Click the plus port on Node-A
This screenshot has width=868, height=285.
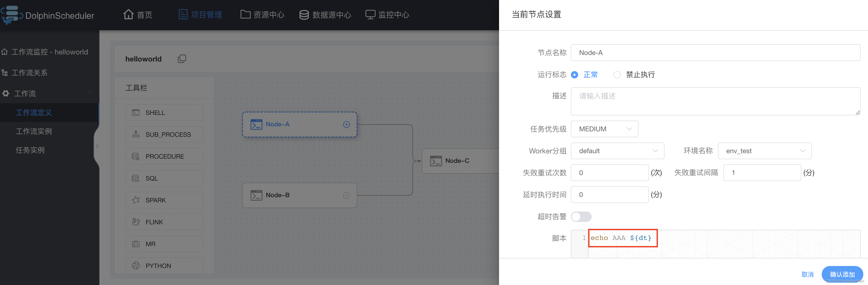pyautogui.click(x=346, y=125)
